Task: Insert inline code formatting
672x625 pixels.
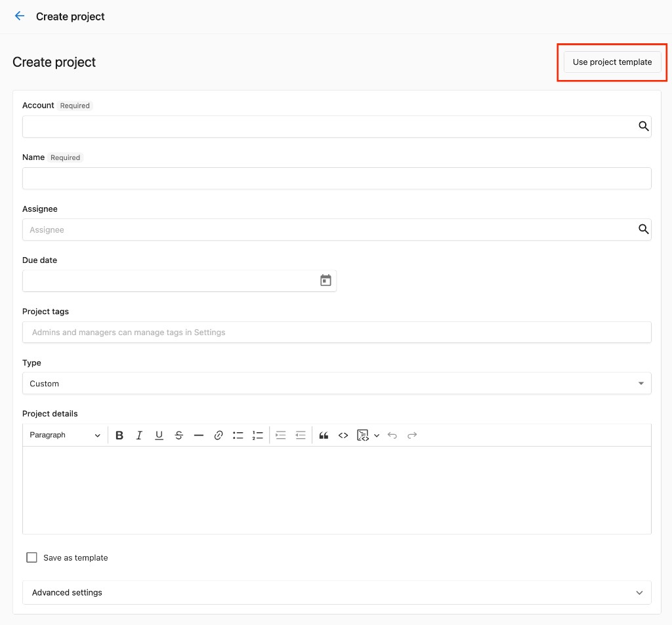Action: point(343,435)
